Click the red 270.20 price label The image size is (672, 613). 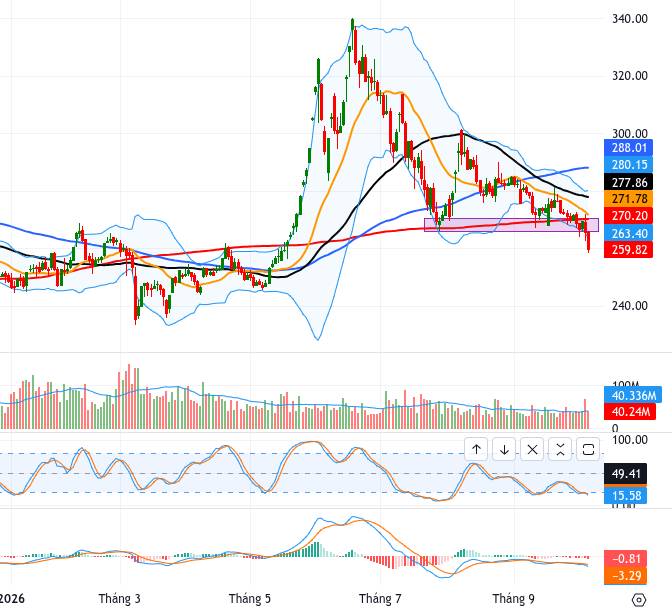coord(628,216)
